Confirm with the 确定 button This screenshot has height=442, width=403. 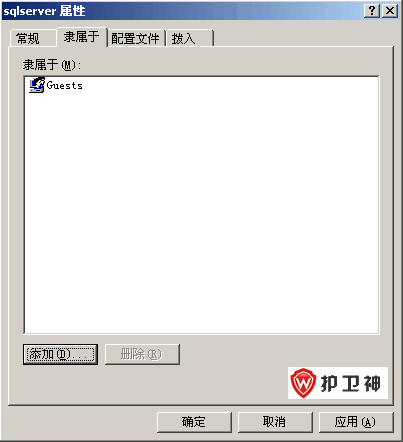click(x=194, y=422)
